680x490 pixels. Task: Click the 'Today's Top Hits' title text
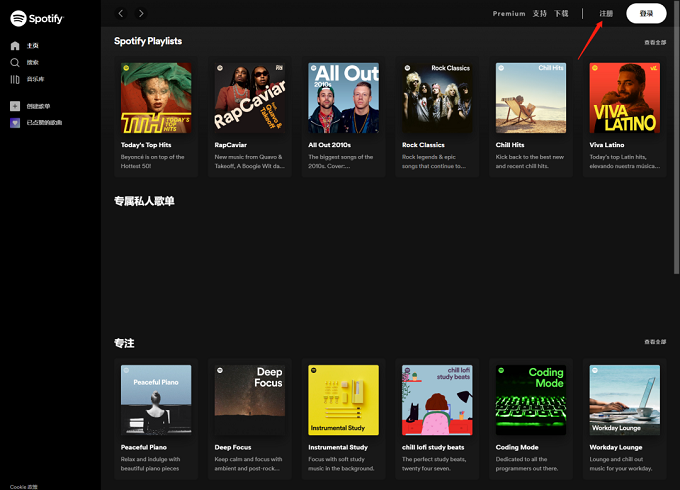146,145
